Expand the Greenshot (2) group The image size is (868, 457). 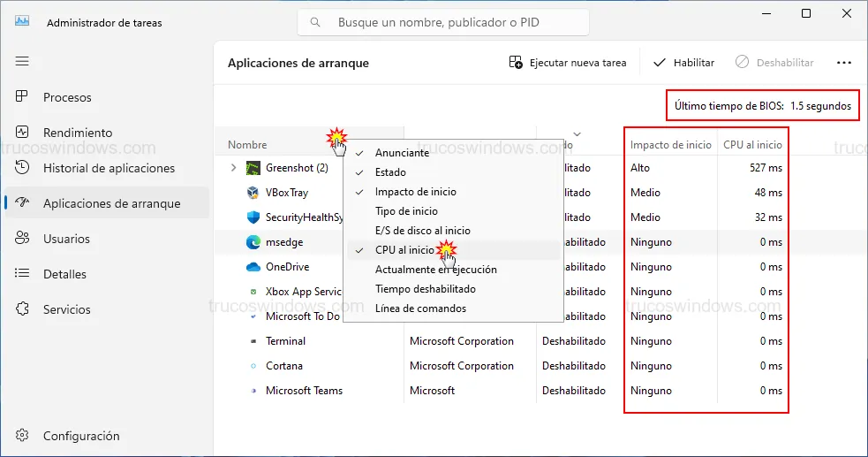pyautogui.click(x=233, y=168)
